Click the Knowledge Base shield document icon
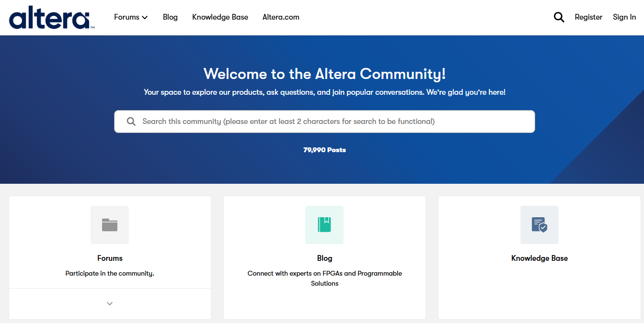The width and height of the screenshot is (644, 323). [539, 225]
